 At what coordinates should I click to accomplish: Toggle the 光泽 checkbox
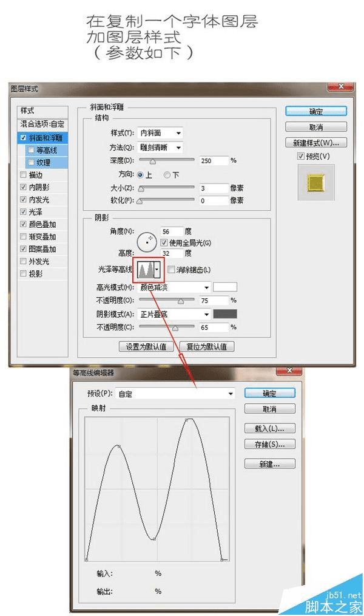click(x=23, y=212)
